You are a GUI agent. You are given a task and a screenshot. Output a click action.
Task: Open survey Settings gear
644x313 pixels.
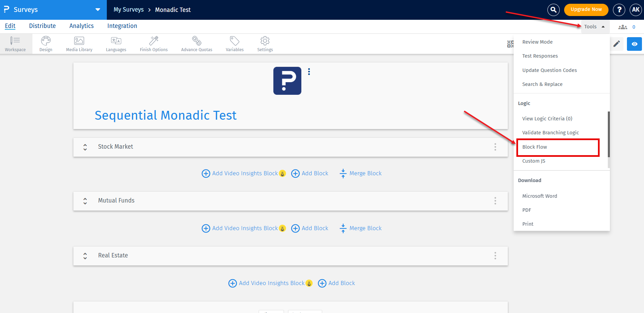point(265,44)
